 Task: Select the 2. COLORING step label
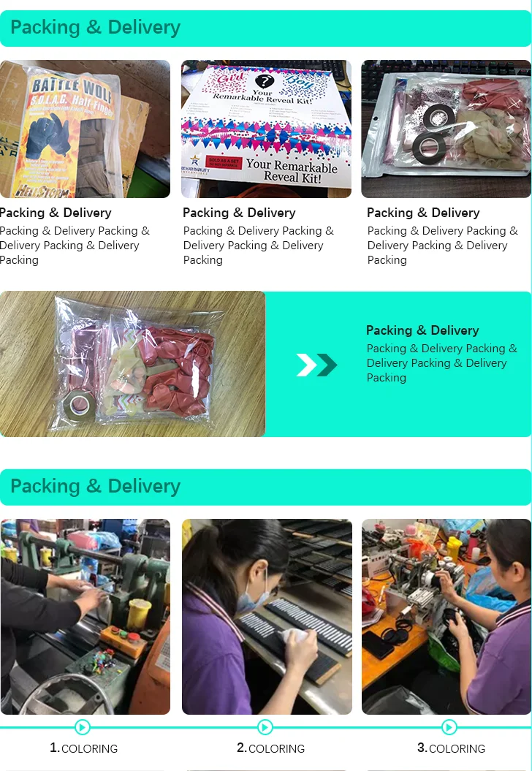(x=271, y=748)
